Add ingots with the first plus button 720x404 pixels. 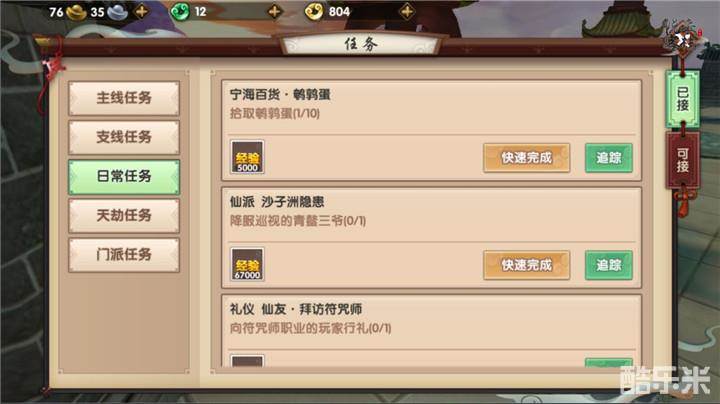click(142, 11)
